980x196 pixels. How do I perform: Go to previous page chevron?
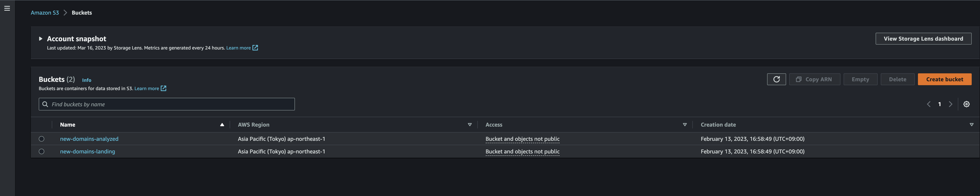pos(929,104)
